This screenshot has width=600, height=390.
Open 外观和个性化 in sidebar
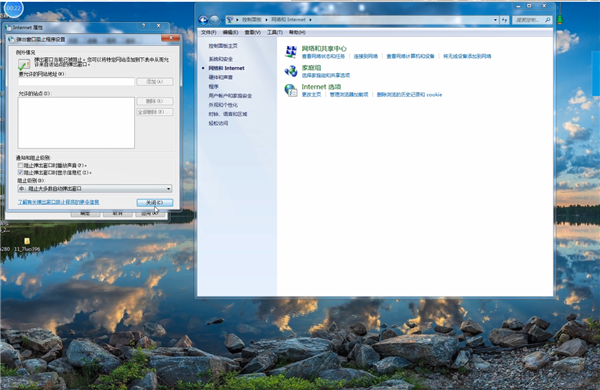click(x=223, y=105)
